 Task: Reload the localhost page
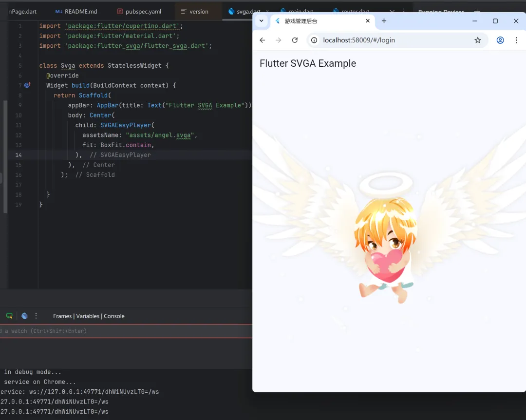click(295, 40)
